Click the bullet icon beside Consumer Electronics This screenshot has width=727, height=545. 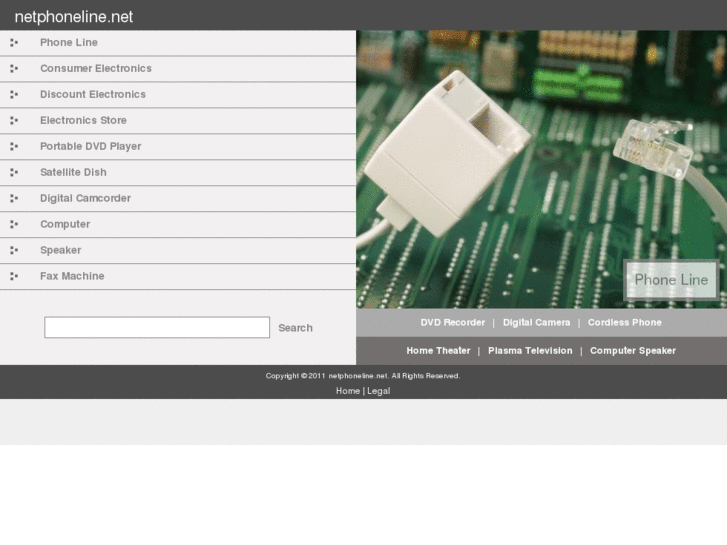click(x=14, y=69)
